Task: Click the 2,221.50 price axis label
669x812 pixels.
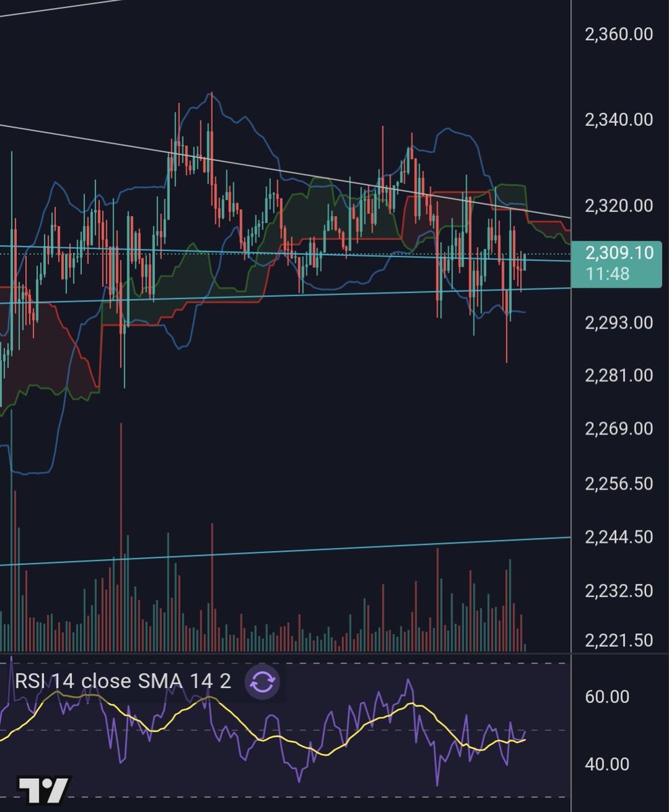Action: (x=619, y=641)
